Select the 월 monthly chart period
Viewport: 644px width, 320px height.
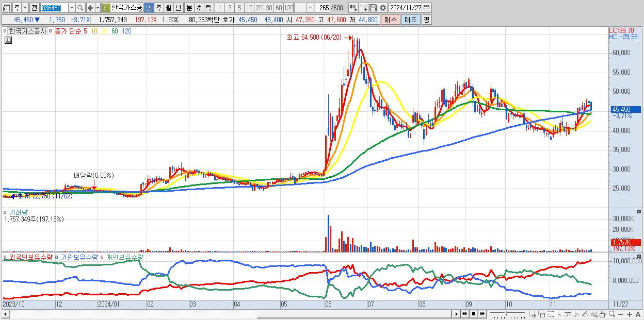168,8
